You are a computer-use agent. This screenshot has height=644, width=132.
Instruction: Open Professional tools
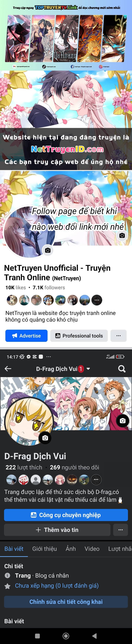point(79,335)
